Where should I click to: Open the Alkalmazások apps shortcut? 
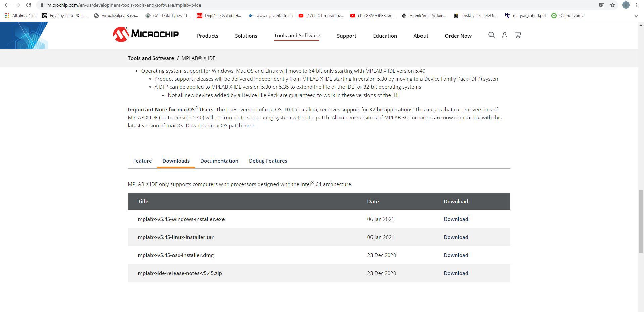coord(20,16)
